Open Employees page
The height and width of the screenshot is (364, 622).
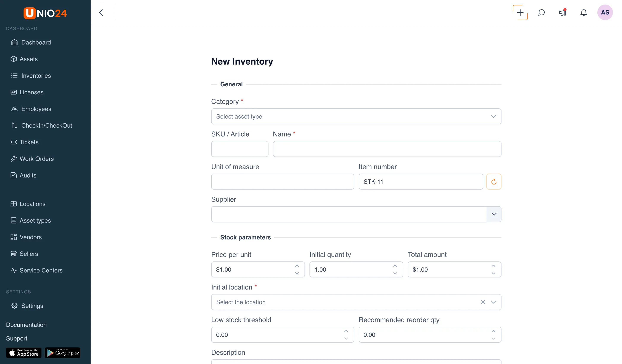tap(31, 109)
